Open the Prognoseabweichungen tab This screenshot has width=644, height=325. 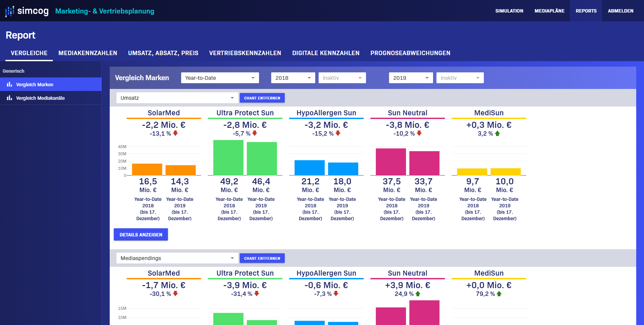point(410,53)
